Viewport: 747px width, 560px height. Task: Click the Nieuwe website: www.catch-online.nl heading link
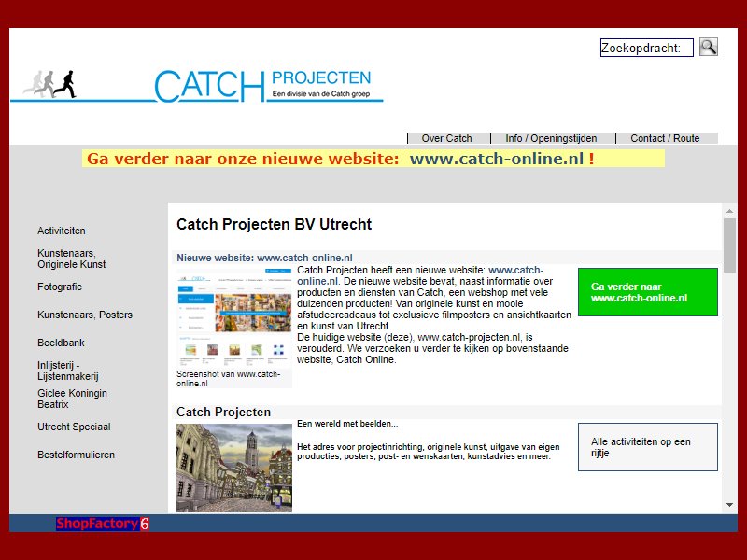(x=264, y=258)
